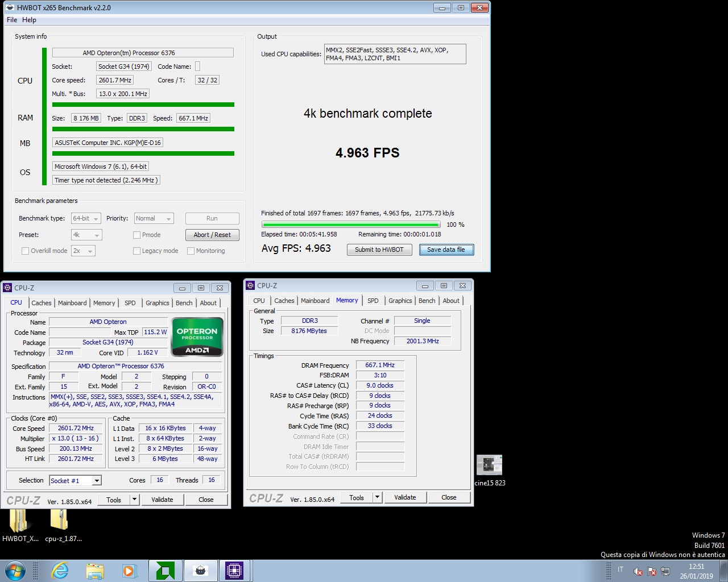Image resolution: width=728 pixels, height=582 pixels.
Task: Switch to Mainboard tab in left CPU-Z
Action: click(72, 303)
